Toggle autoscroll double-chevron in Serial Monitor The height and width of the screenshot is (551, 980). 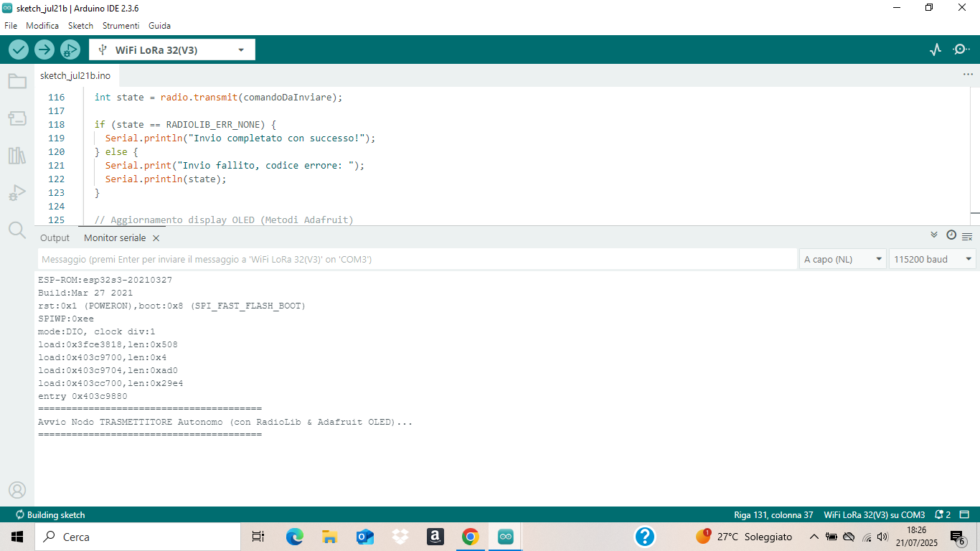(934, 235)
